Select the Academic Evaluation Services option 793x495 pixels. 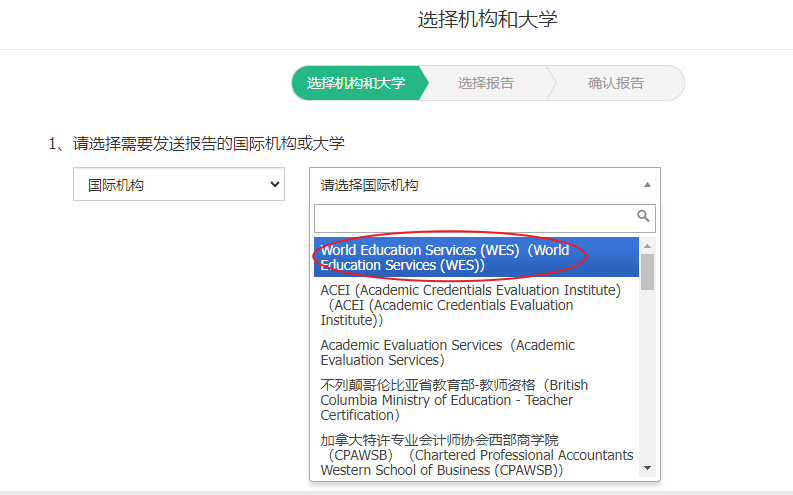click(x=448, y=352)
